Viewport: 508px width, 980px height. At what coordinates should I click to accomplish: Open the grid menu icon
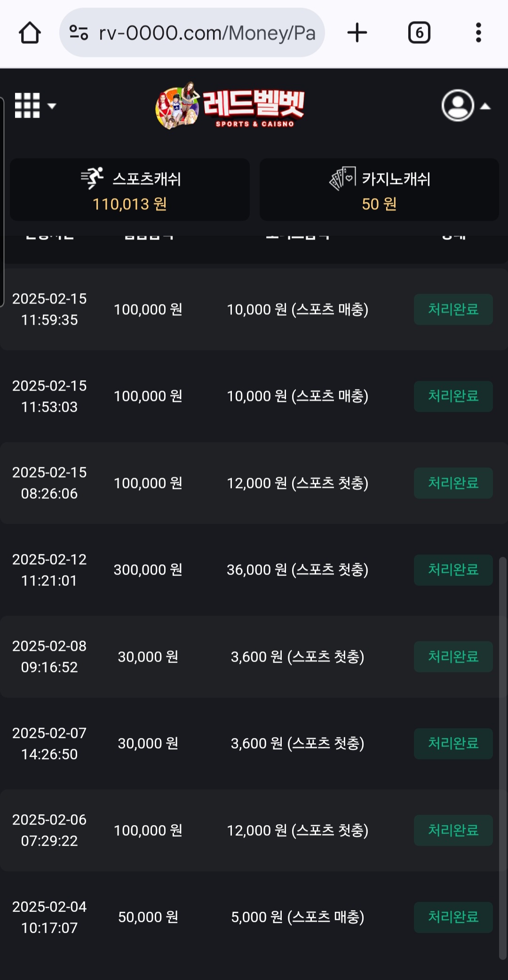point(27,105)
